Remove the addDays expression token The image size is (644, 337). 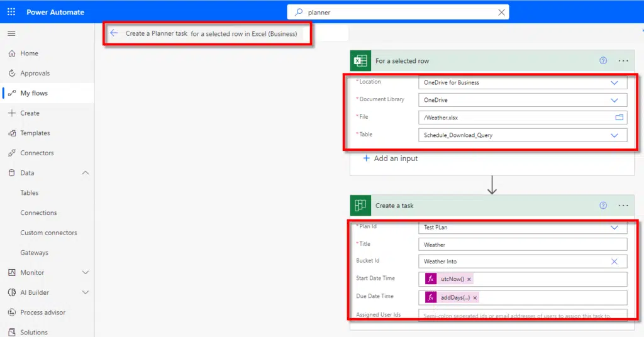475,297
